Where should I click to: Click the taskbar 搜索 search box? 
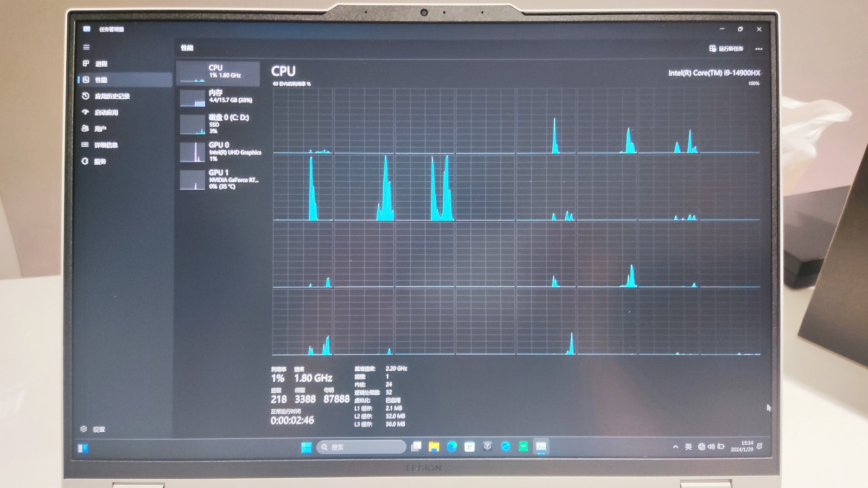point(361,447)
